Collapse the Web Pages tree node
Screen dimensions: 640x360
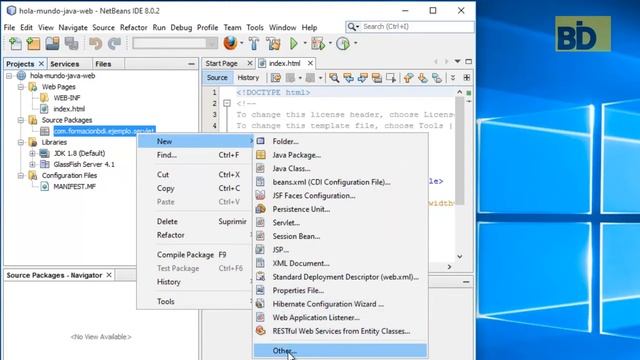tap(21, 87)
